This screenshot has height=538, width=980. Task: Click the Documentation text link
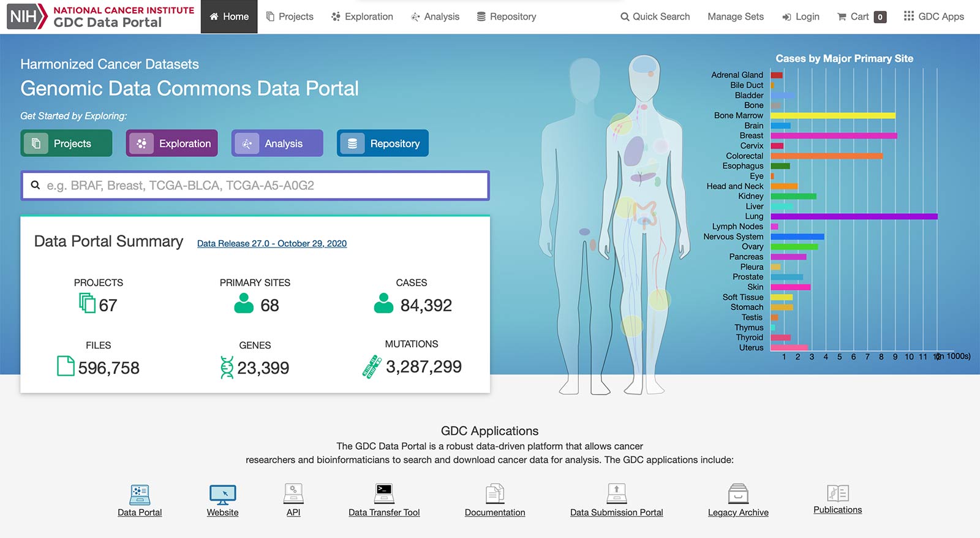pyautogui.click(x=495, y=512)
